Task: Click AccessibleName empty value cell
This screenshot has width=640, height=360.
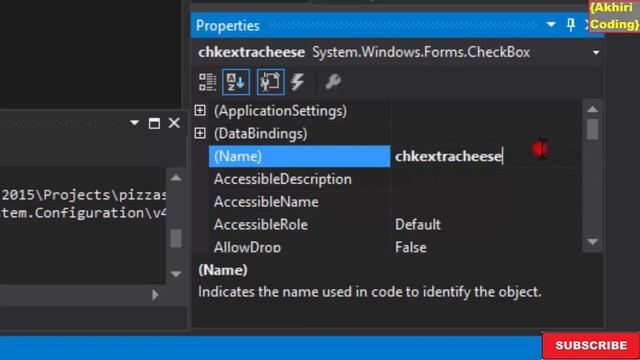Action: pyautogui.click(x=486, y=202)
